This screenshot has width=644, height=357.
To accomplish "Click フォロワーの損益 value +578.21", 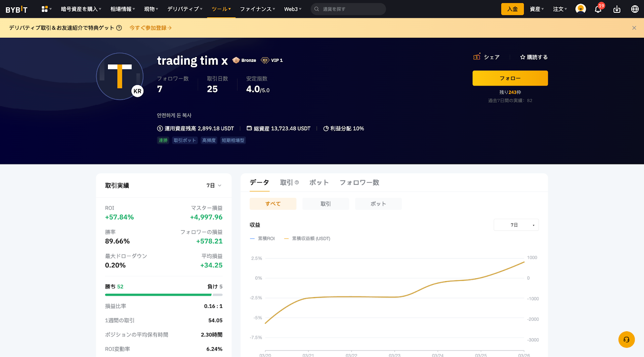I will click(x=209, y=241).
